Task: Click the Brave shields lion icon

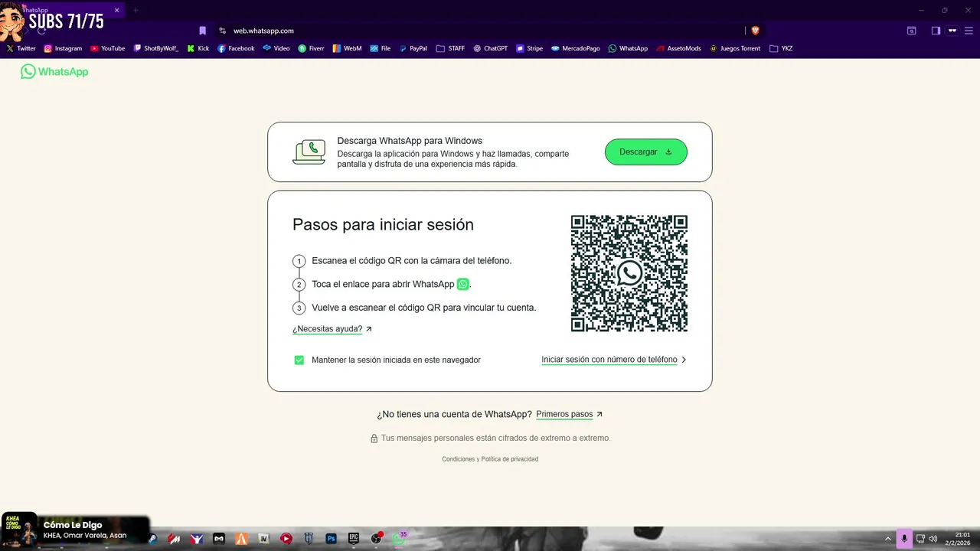Action: coord(755,31)
